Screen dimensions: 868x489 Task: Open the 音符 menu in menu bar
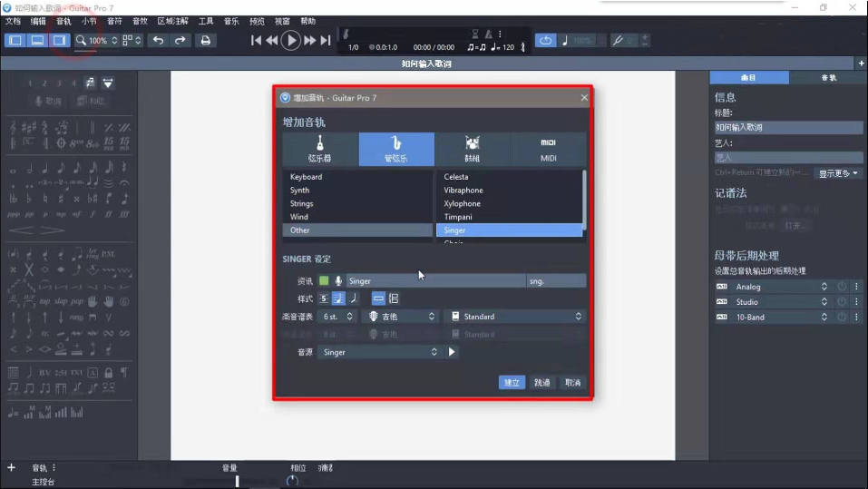pos(114,21)
